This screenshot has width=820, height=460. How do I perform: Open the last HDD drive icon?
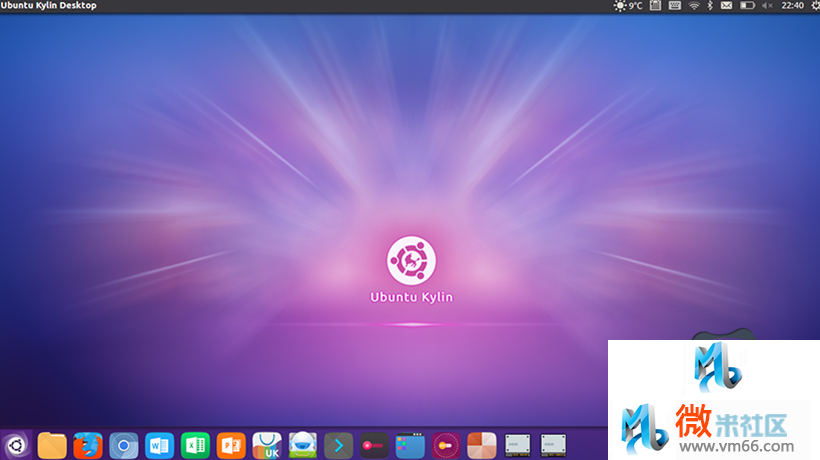[553, 445]
